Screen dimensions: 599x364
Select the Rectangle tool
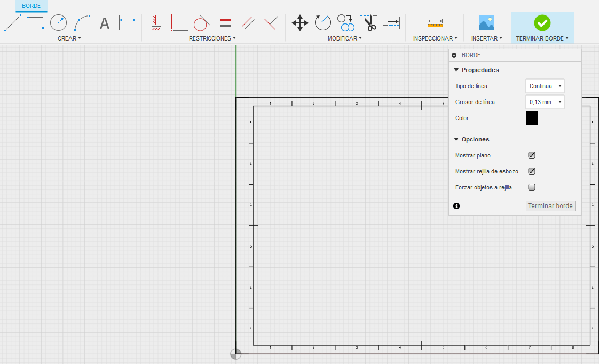[36, 23]
